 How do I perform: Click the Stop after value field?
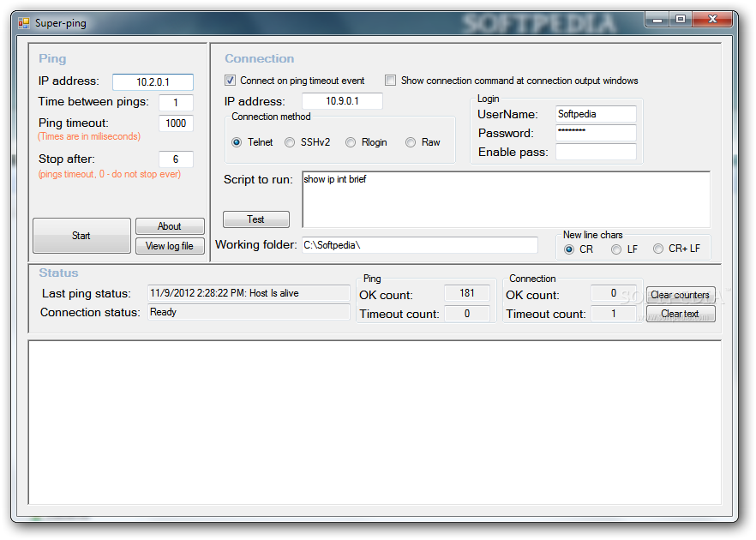click(x=176, y=159)
